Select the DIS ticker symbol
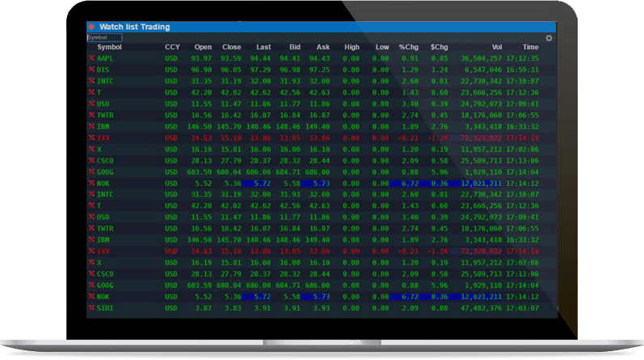This screenshot has height=360, width=644. click(x=103, y=70)
